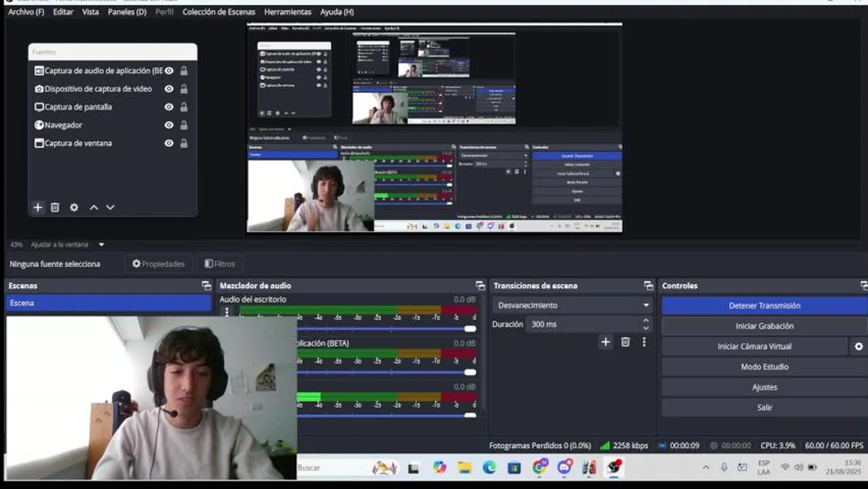Viewport: 868px width, 489px height.
Task: Click the globe icon beside Navegador
Action: 39,125
